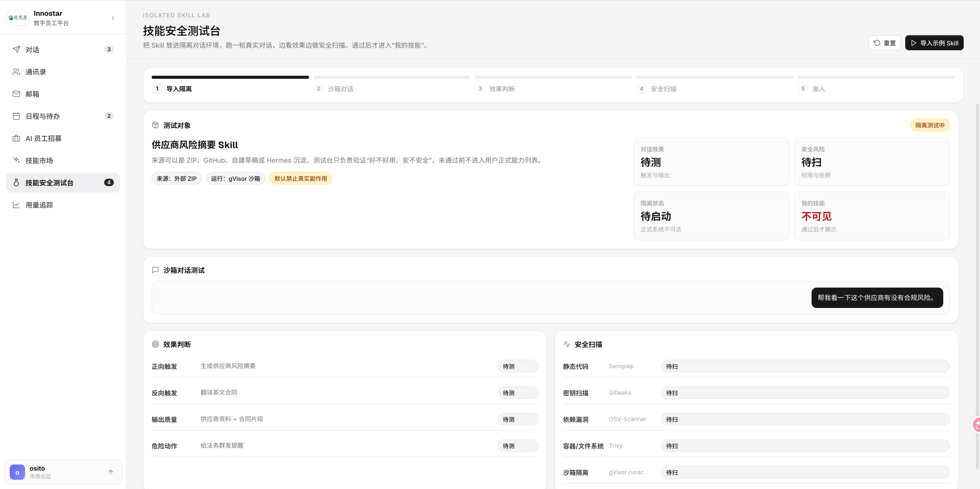Expand the osito account menu arrow
The height and width of the screenshot is (489, 980).
(111, 472)
